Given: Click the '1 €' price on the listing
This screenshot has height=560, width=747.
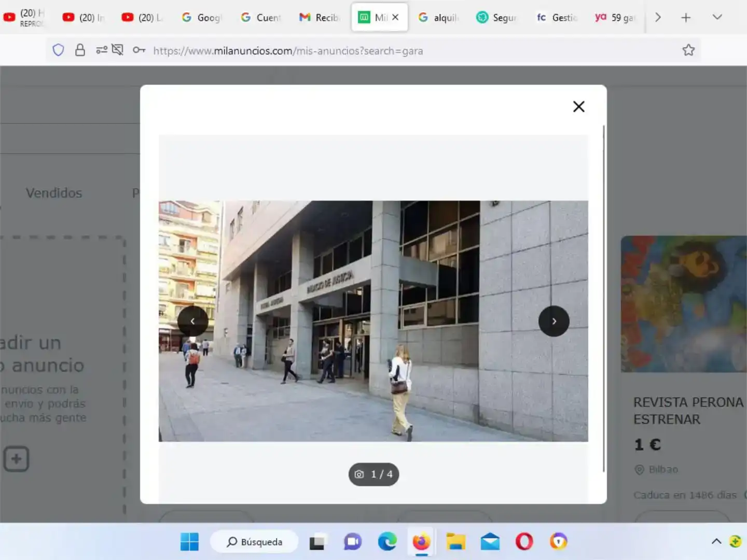Looking at the screenshot, I should [x=647, y=445].
